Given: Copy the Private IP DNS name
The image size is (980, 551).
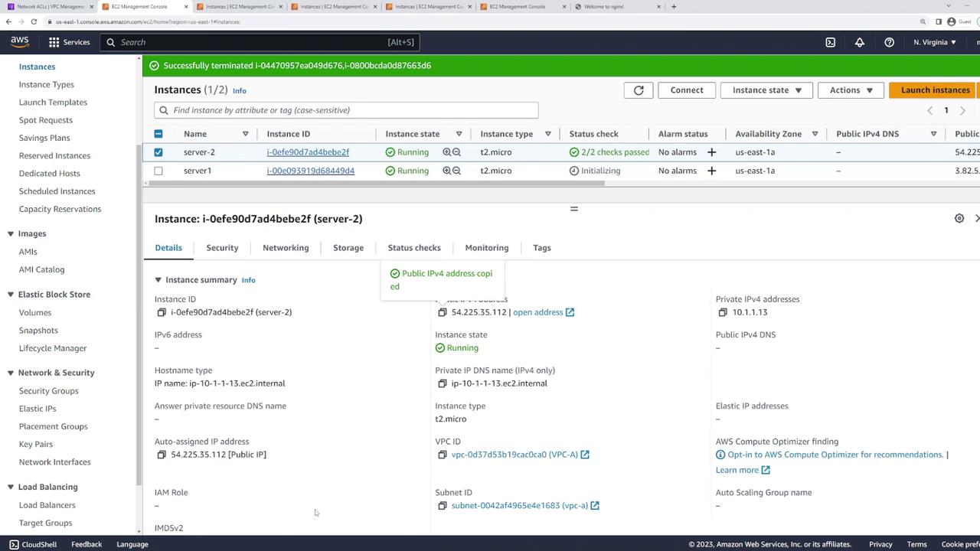Looking at the screenshot, I should coord(442,383).
